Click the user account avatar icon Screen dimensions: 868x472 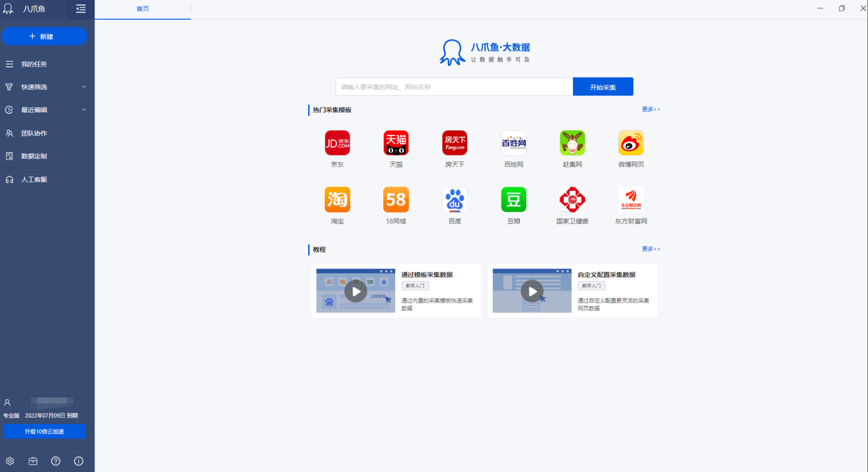[8, 402]
